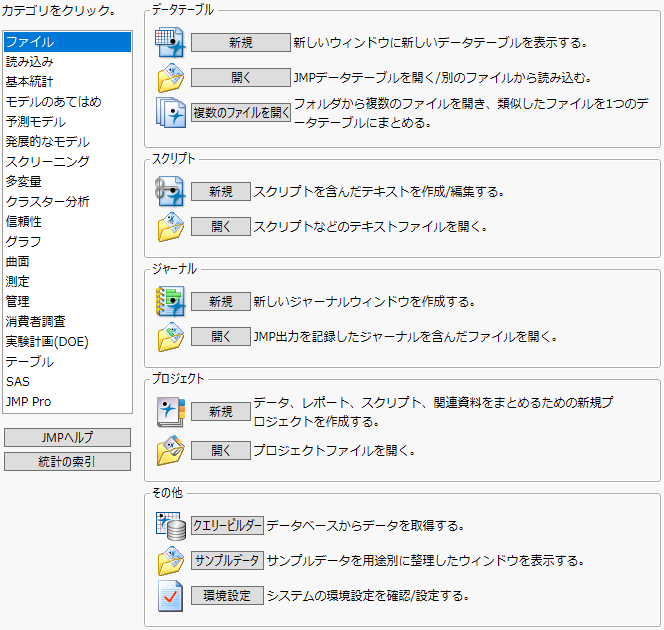Click the open project folder icon
The width and height of the screenshot is (664, 630).
pyautogui.click(x=171, y=450)
